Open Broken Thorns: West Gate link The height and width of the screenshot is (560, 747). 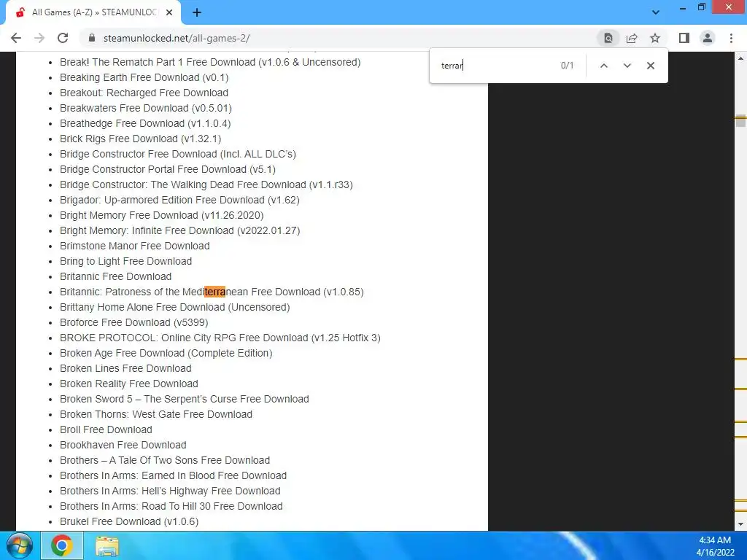[x=156, y=414]
